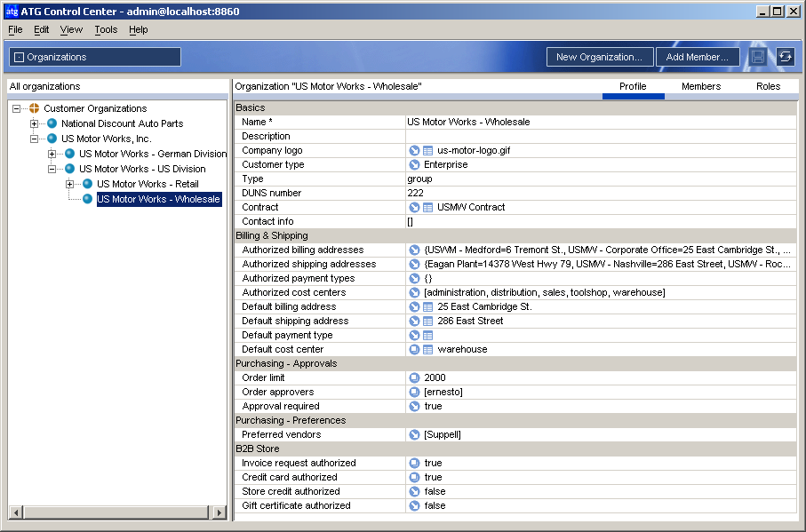Screen dimensions: 806x532
Task: Click the arrow icon for Default billing address
Action: (x=414, y=306)
